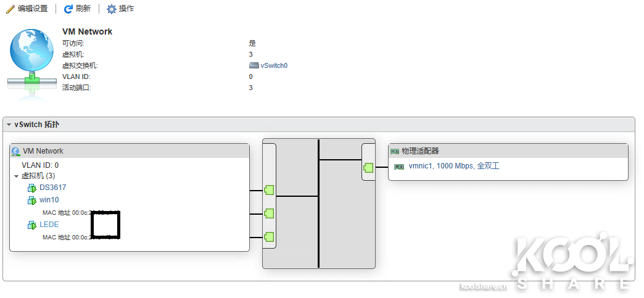The width and height of the screenshot is (644, 298).
Task: Click the DS3617 virtual machine icon
Action: (x=32, y=188)
